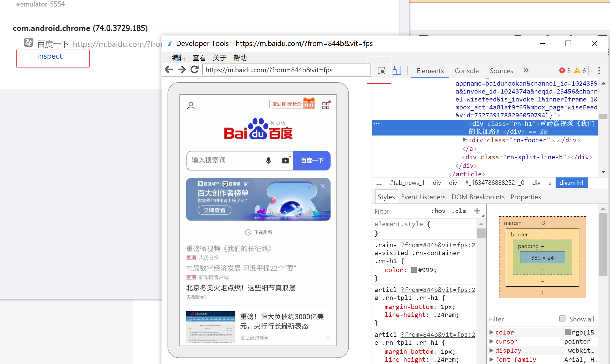Show more DevTools tabs with chevron
This screenshot has width=610, height=364.
pyautogui.click(x=526, y=71)
